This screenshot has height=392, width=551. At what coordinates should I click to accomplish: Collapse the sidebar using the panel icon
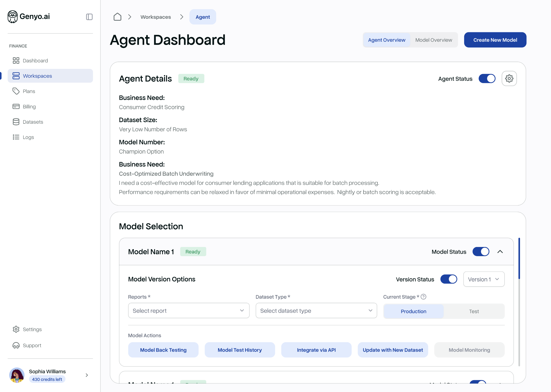(x=89, y=17)
